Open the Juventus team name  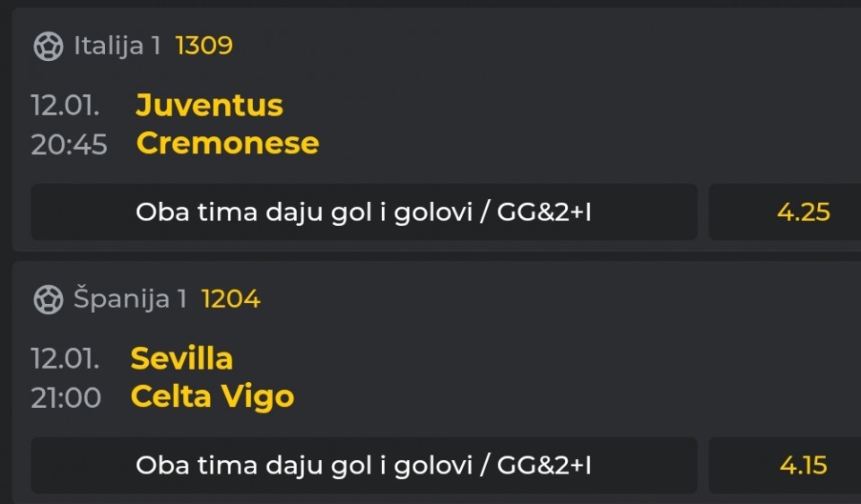coord(209,106)
